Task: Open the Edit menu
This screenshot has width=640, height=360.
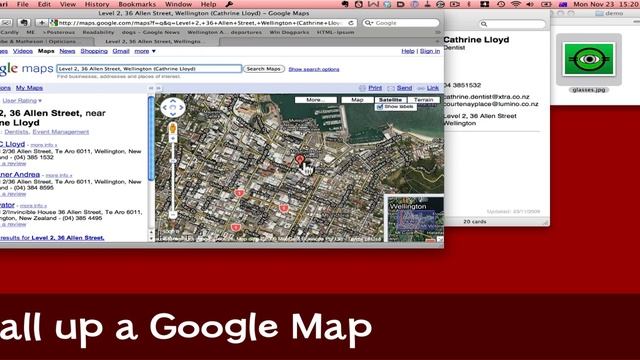Action: (x=44, y=4)
